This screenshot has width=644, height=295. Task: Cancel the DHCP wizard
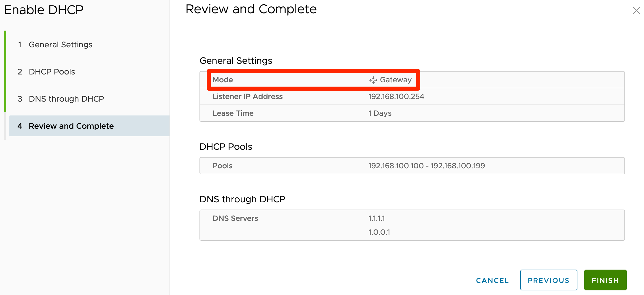(492, 280)
